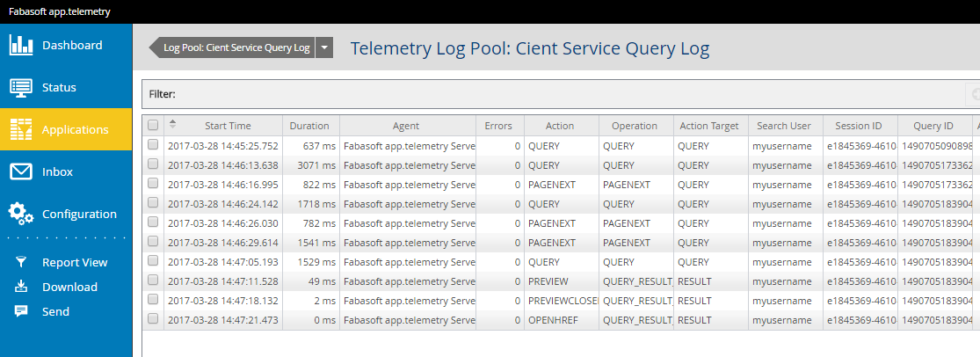Open the Log Pool breadcrumb dropdown arrow
Image resolution: width=980 pixels, height=357 pixels.
[324, 47]
